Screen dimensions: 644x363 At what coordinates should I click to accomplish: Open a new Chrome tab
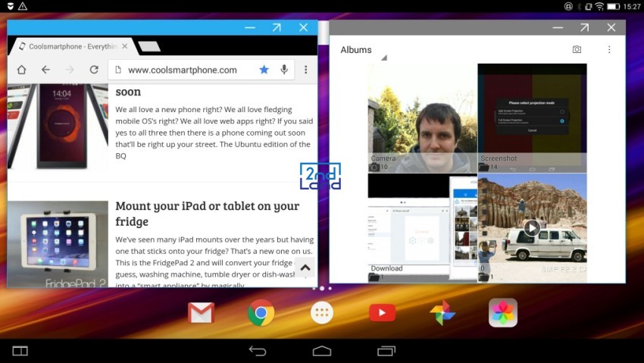pos(149,46)
